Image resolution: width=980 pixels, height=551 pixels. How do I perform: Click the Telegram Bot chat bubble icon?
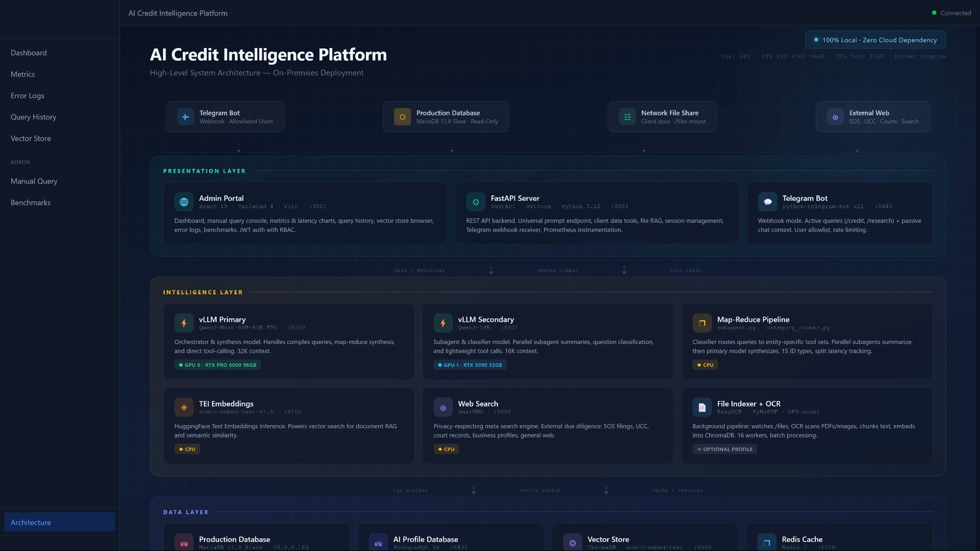click(x=767, y=202)
